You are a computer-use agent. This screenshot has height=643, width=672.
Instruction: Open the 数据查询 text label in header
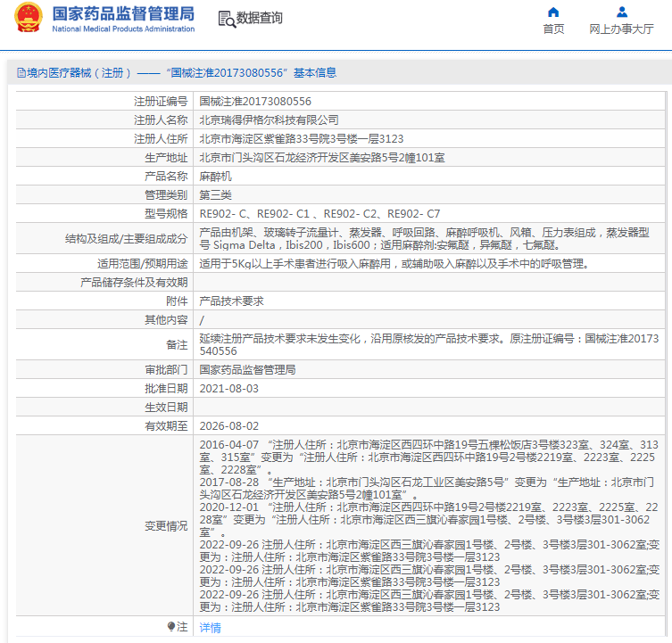click(260, 18)
